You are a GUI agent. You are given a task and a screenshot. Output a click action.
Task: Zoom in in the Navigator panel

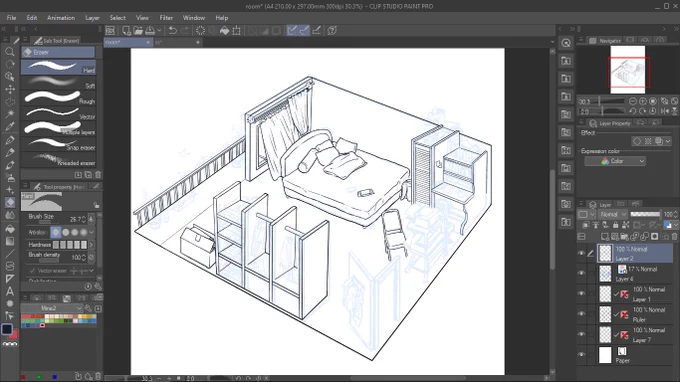[643, 101]
